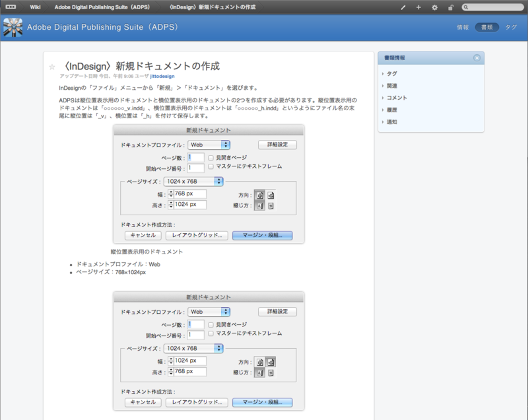Switch to the タグ tab in the header

(x=511, y=27)
